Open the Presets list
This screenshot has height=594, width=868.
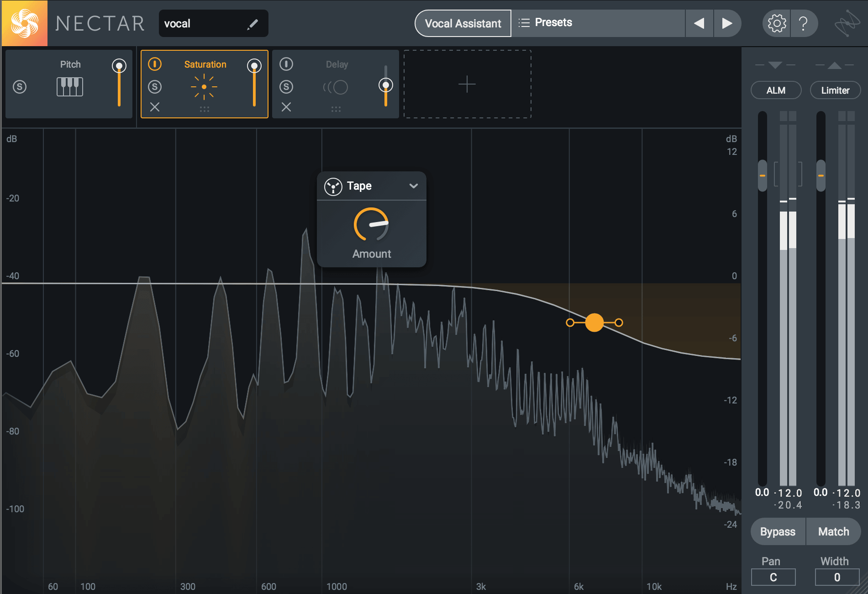click(x=598, y=23)
